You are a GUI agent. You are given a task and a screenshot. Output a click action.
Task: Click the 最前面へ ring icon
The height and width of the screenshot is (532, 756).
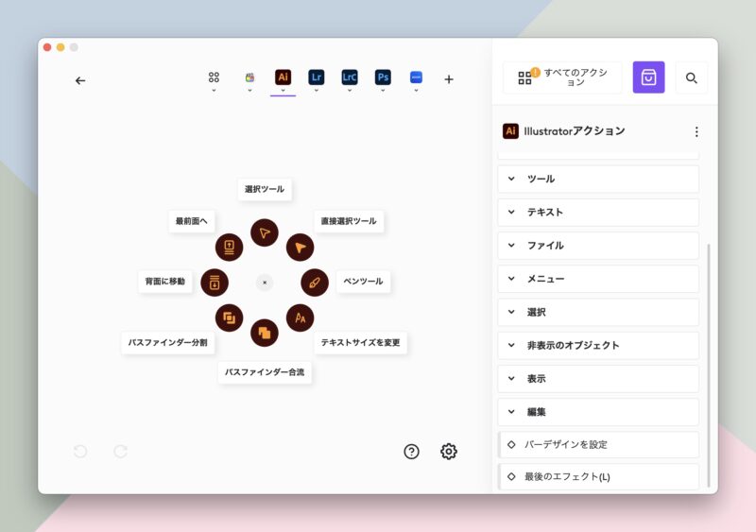click(x=229, y=247)
